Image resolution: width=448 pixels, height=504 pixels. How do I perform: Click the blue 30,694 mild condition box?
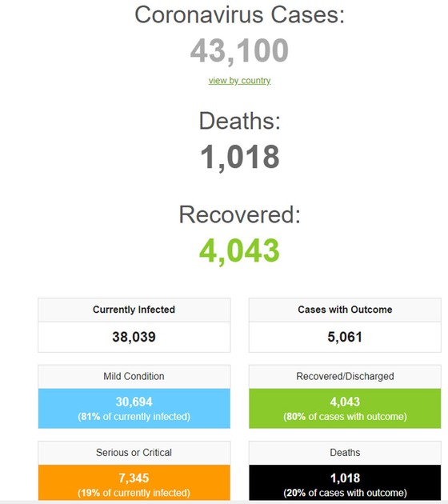(134, 409)
